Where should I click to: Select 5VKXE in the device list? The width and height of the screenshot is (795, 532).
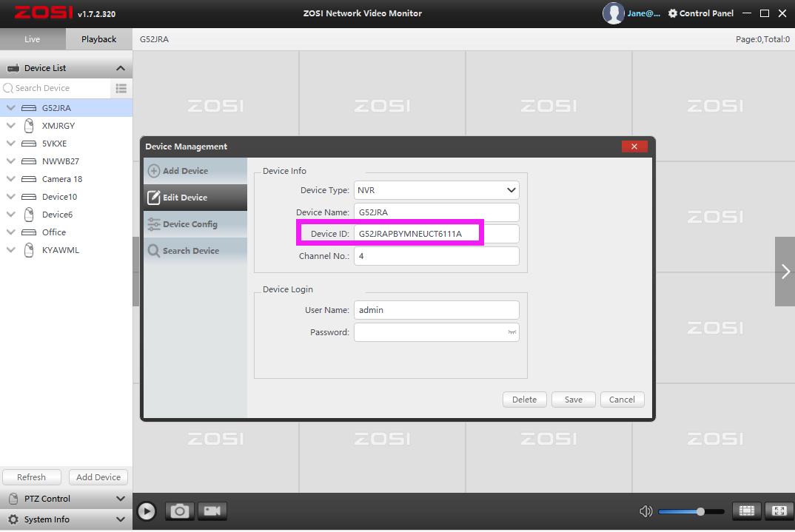(x=66, y=144)
